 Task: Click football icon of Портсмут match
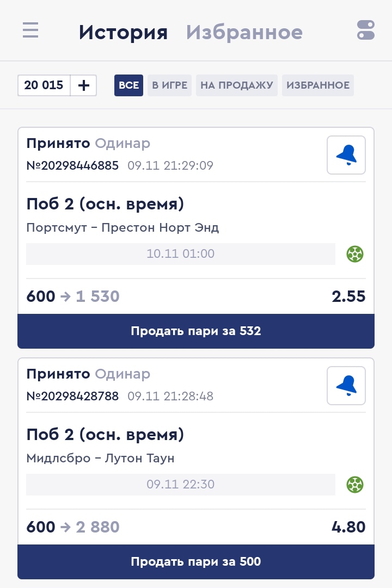coord(355,253)
